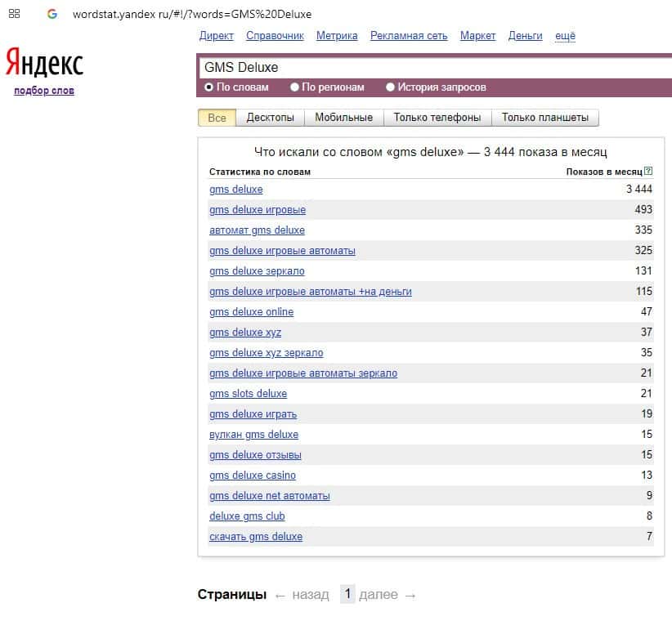
Task: Open the 'gms deluxe зеркало' keyword link
Action: click(x=257, y=271)
